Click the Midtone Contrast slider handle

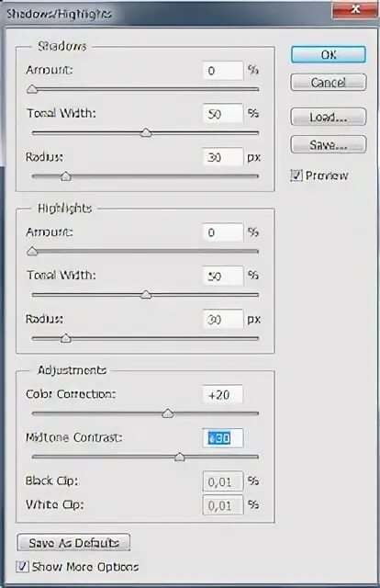click(180, 457)
